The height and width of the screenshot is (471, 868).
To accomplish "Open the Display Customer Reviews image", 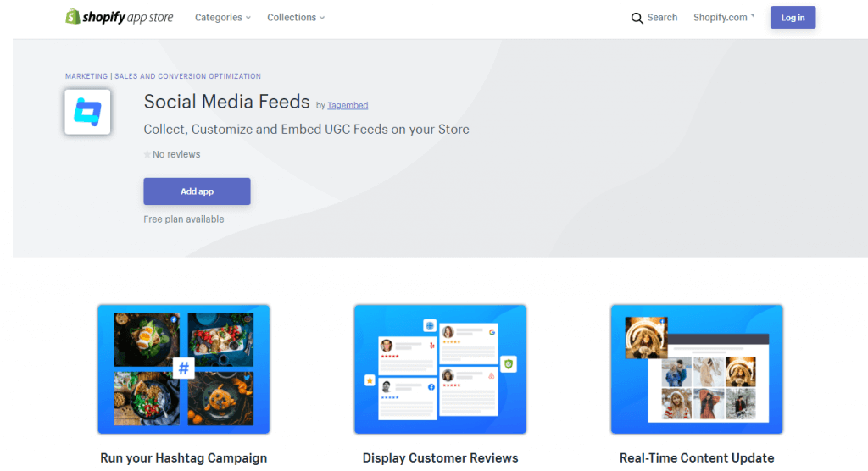I will (440, 369).
